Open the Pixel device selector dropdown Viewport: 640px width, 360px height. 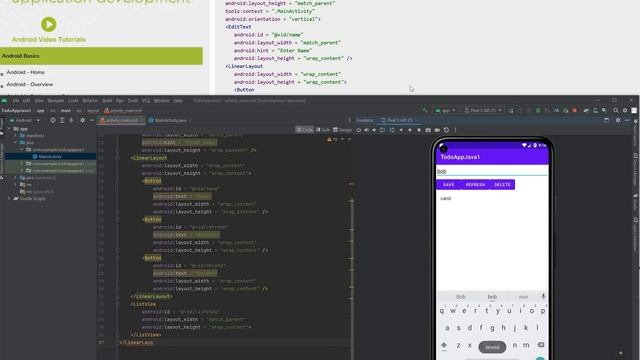point(483,110)
